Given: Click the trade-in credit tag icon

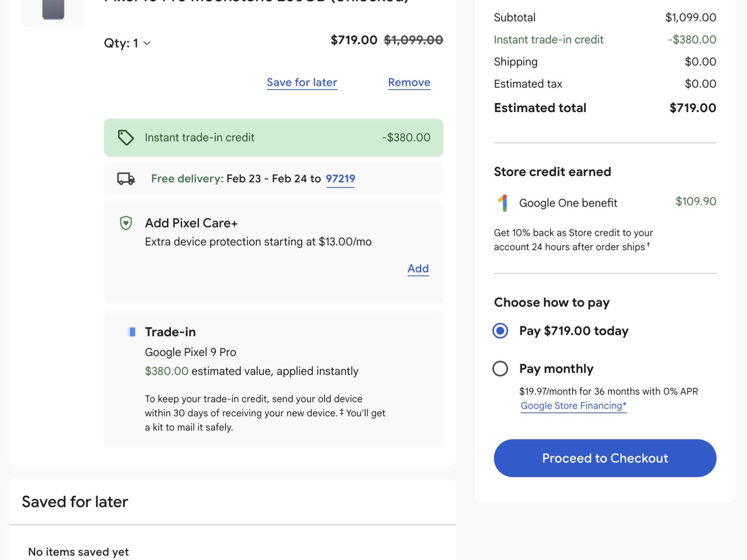Looking at the screenshot, I should coord(126,138).
